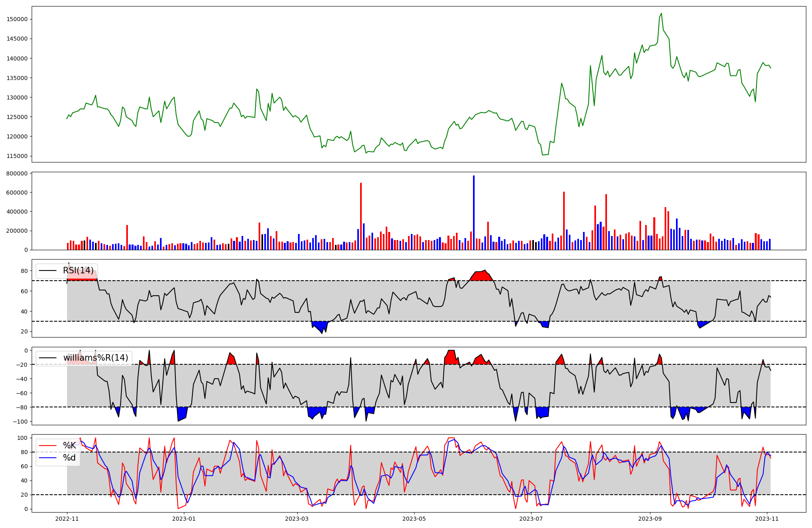Screen dimensions: 812x528
Task: Click the 150000 price axis label
Action: pos(17,19)
